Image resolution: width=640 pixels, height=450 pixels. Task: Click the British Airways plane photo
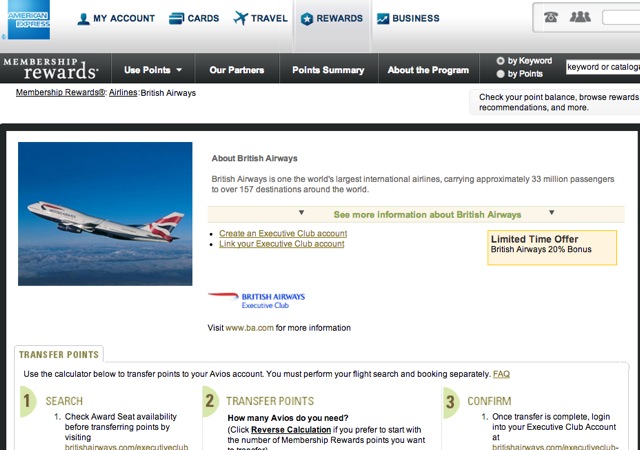click(x=105, y=214)
